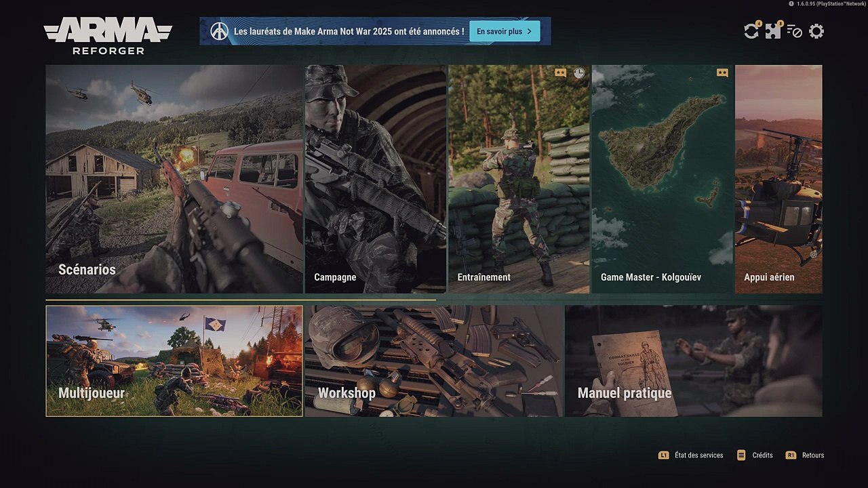This screenshot has height=488, width=868.
Task: Select the Campagne scenario tile
Action: [x=376, y=179]
